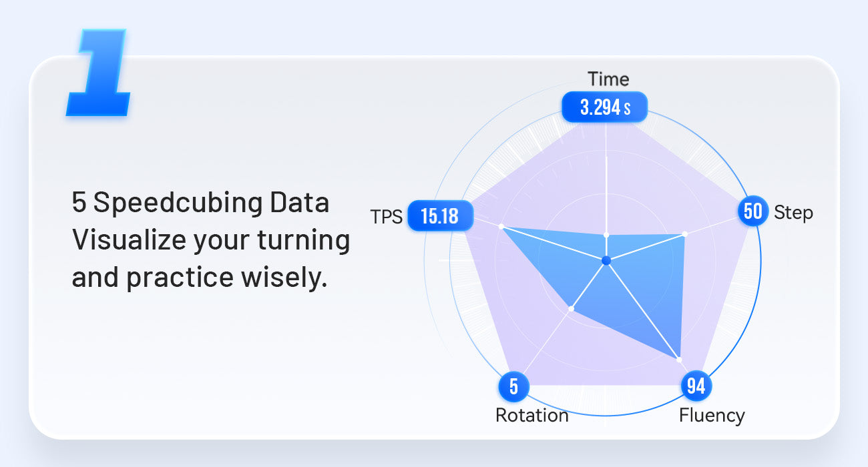Click the Time value badge 3.294 s
868x467 pixels.
(605, 107)
